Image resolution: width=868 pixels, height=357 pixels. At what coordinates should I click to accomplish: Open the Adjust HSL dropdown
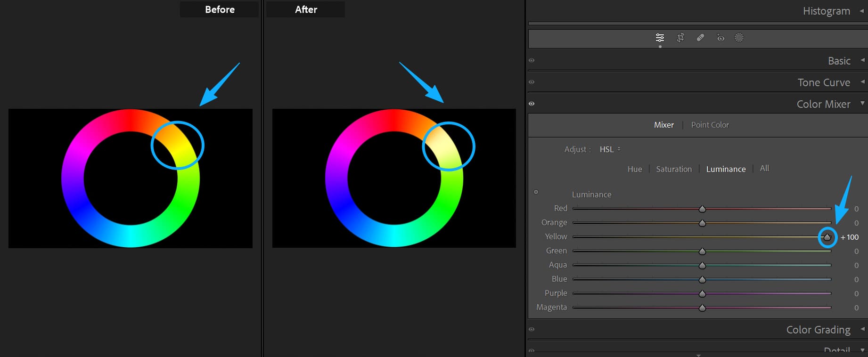coord(610,149)
